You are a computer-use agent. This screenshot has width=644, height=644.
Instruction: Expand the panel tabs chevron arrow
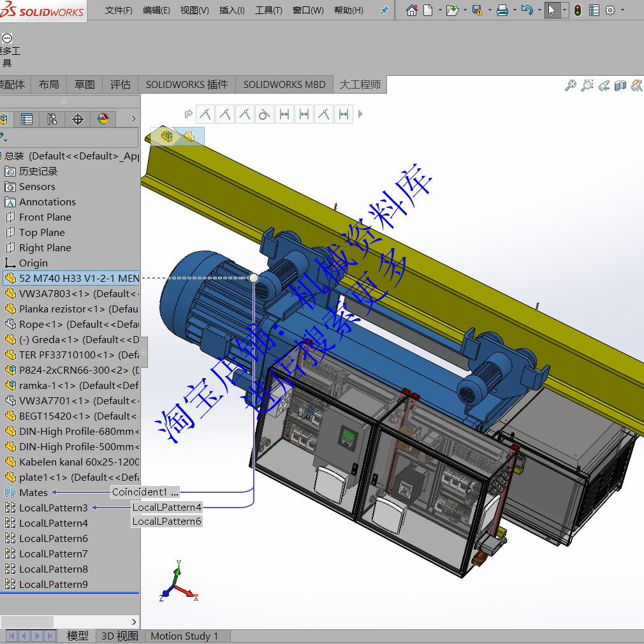133,119
